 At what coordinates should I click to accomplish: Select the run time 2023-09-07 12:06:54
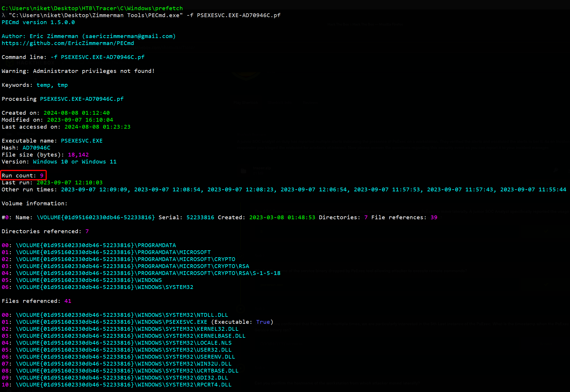(314, 190)
